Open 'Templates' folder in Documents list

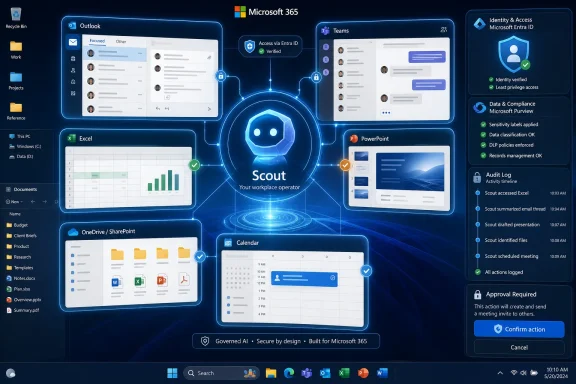pyautogui.click(x=20, y=268)
